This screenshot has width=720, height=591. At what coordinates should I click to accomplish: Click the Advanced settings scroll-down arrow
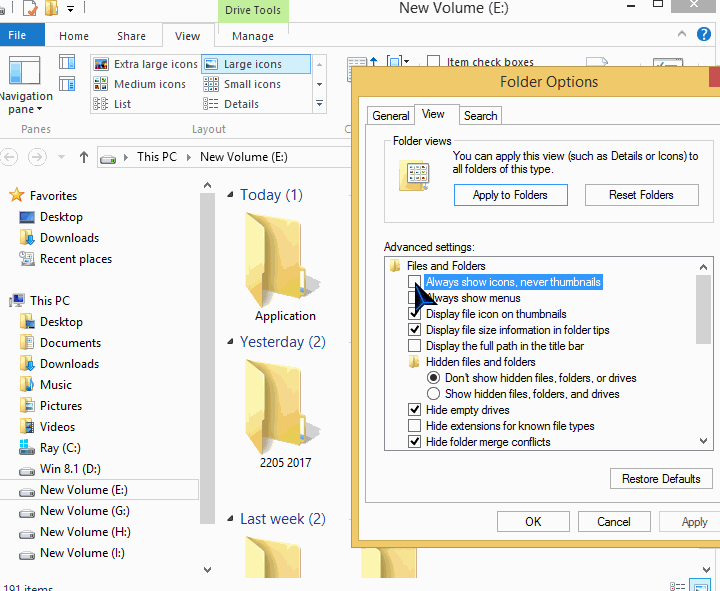coord(703,441)
